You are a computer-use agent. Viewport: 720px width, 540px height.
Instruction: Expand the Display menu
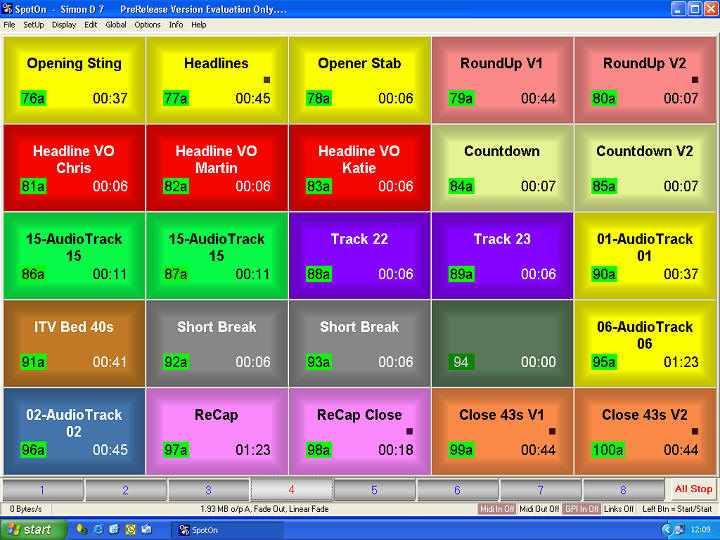[x=64, y=24]
